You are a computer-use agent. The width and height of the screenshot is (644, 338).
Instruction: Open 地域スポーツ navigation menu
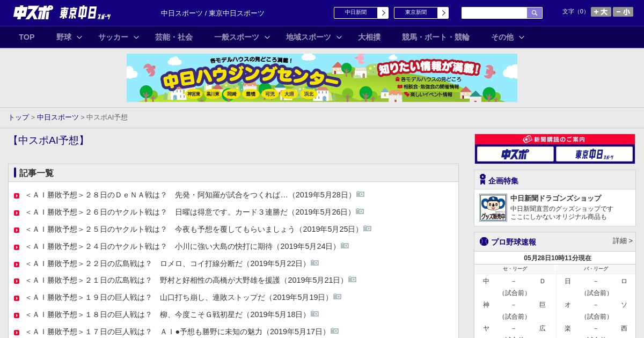point(309,37)
